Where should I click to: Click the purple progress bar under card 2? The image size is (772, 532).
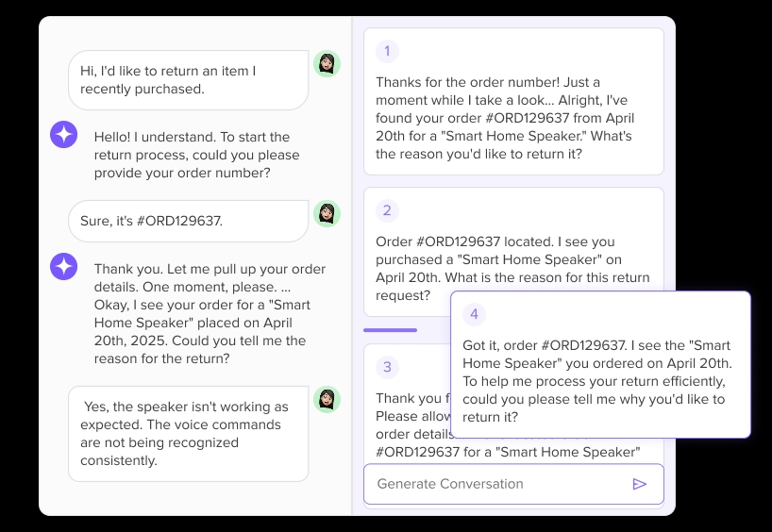[390, 330]
